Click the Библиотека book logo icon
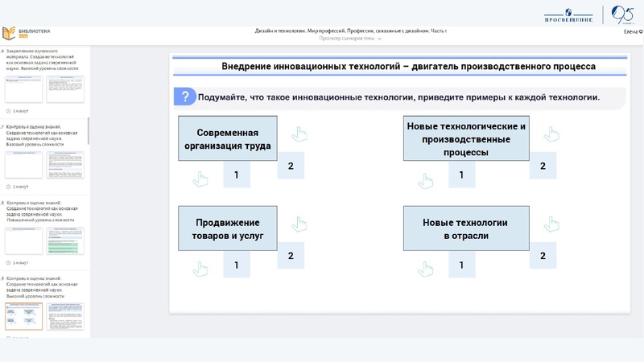Viewport: 644px width, 362px height. point(9,33)
